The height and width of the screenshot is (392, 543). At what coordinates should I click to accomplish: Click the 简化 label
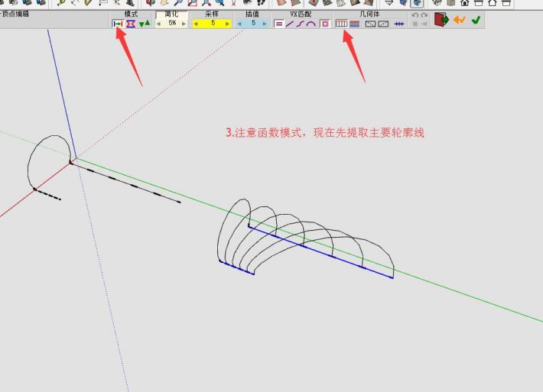coord(171,15)
